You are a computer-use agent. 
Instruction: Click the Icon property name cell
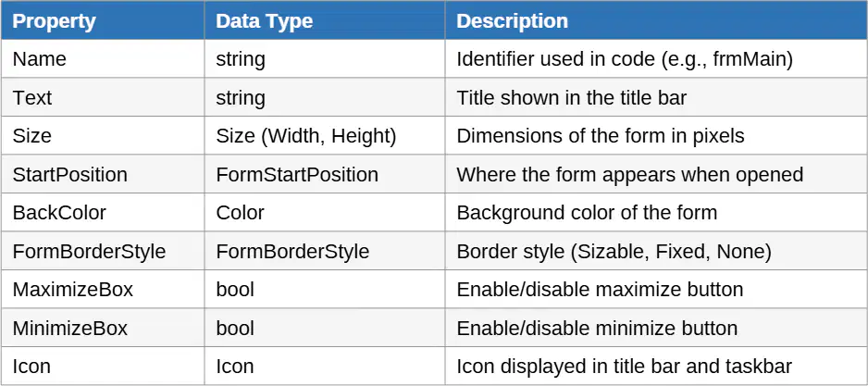coord(103,366)
